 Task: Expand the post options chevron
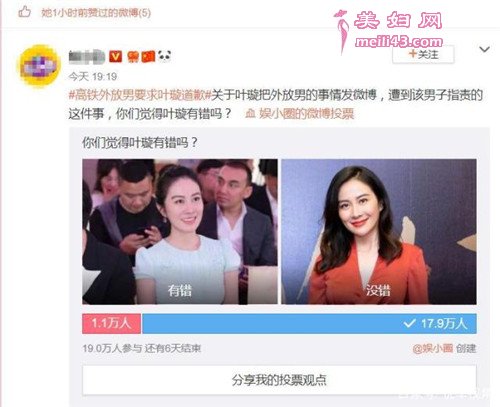tap(484, 50)
